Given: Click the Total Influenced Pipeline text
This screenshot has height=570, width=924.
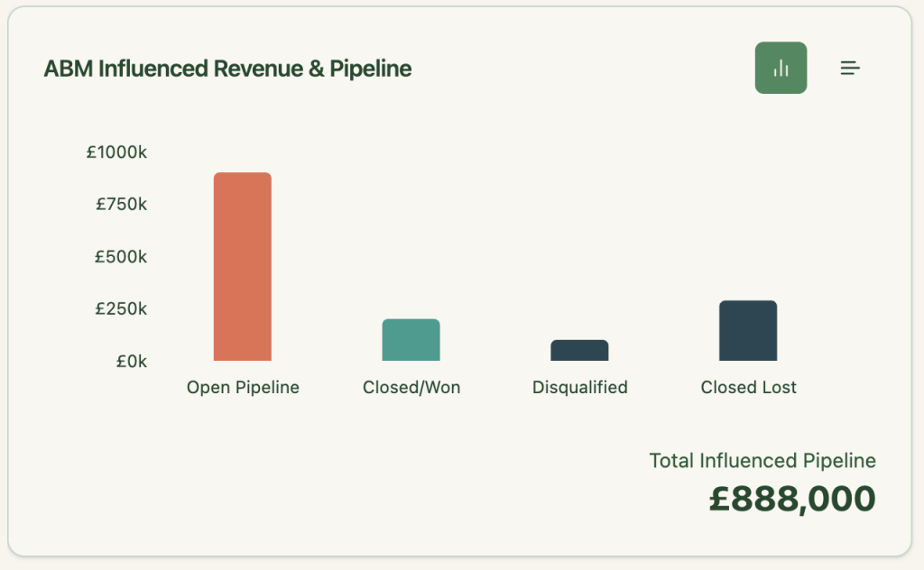Looking at the screenshot, I should tap(762, 460).
